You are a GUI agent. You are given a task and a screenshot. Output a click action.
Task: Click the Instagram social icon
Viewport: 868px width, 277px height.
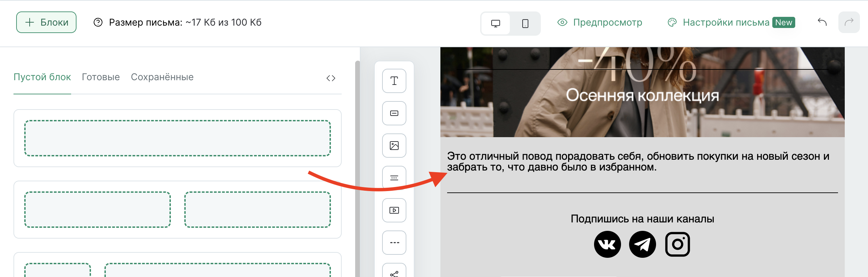(x=677, y=244)
